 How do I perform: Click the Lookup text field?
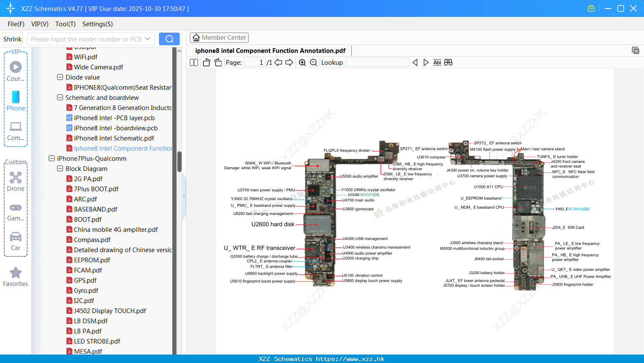pyautogui.click(x=378, y=63)
